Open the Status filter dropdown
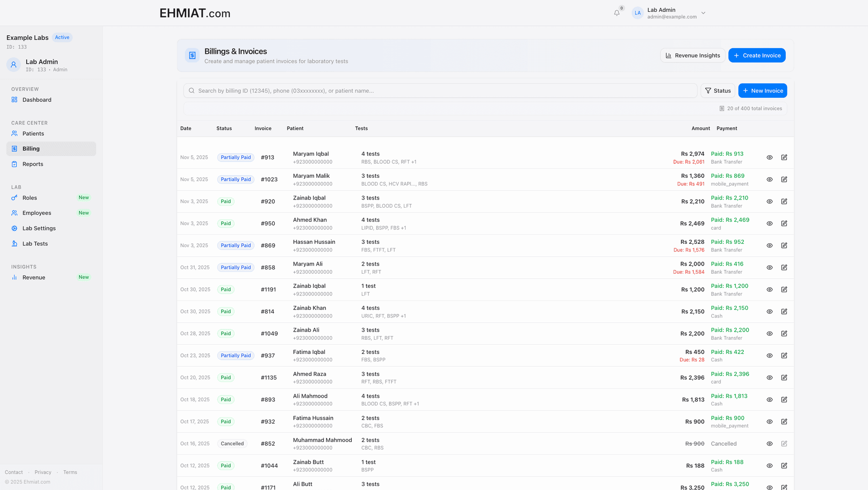Screen dimensions: 868x490 click(x=717, y=90)
